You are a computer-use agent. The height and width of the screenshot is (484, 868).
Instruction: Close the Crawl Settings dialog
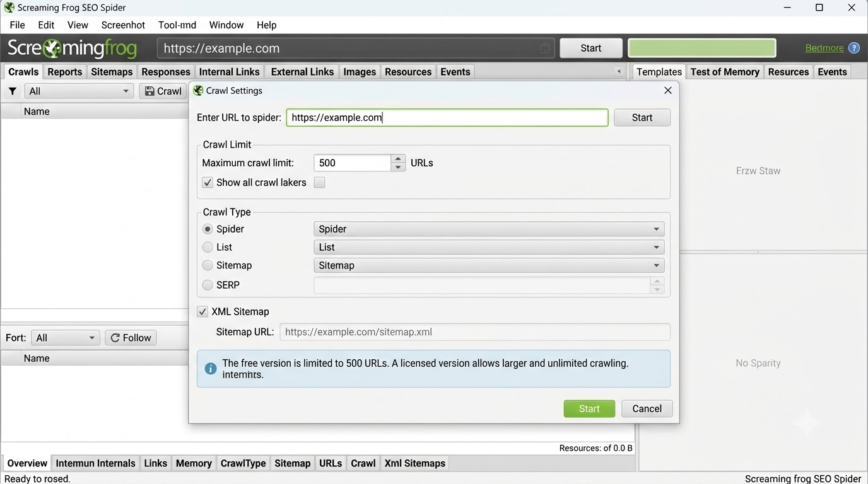point(668,91)
